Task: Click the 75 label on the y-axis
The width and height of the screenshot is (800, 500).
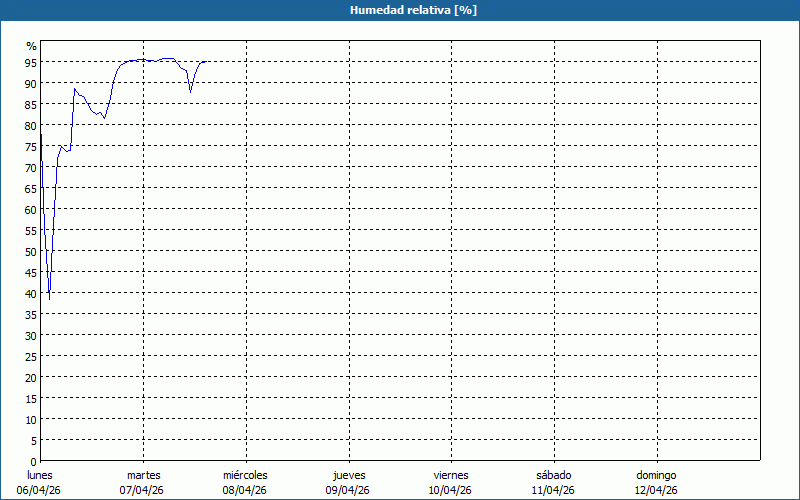Action: click(31, 146)
